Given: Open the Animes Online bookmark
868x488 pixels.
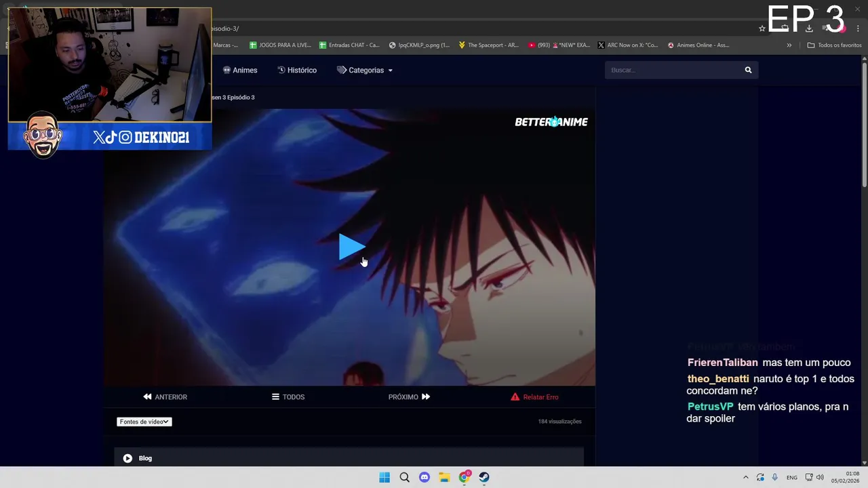Looking at the screenshot, I should pyautogui.click(x=698, y=45).
